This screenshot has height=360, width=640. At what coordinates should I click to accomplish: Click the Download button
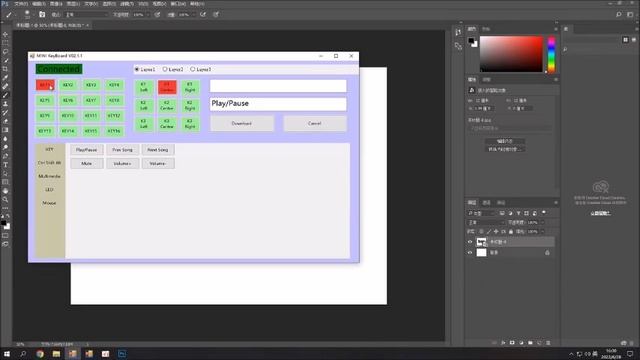(242, 123)
